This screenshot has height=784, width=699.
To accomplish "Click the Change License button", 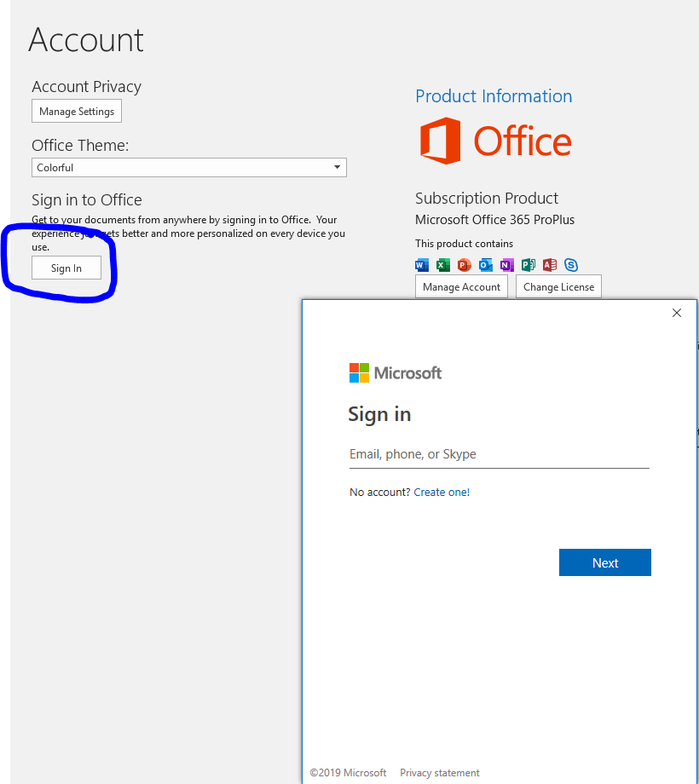I will [558, 287].
